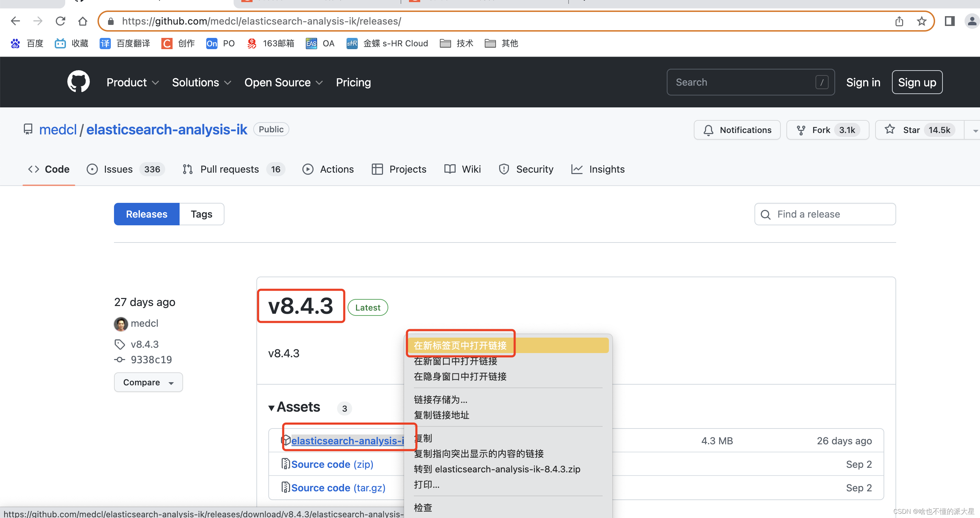Click the share icon in the address bar
Image resolution: width=980 pixels, height=518 pixels.
[x=899, y=21]
